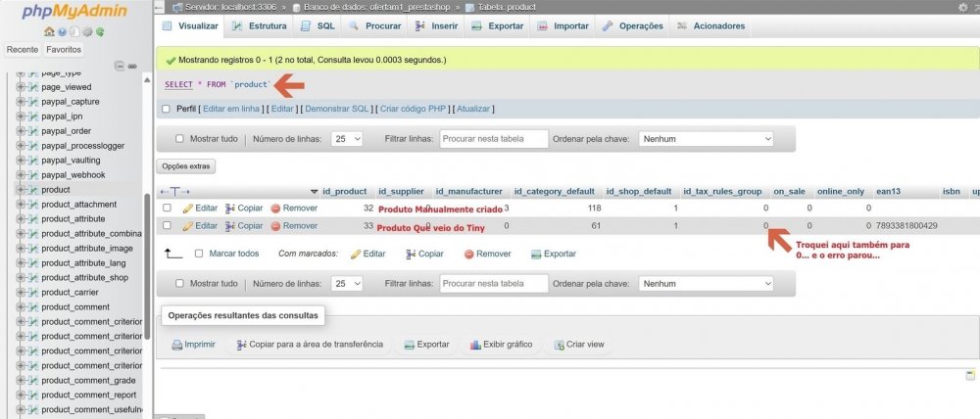
Task: Click Copiar para a área de transferência icon
Action: coord(242,345)
